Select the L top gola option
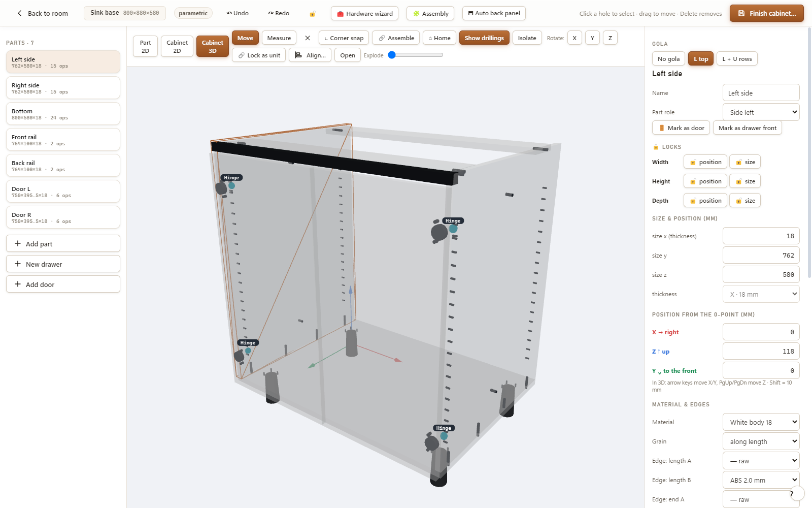 tap(701, 58)
